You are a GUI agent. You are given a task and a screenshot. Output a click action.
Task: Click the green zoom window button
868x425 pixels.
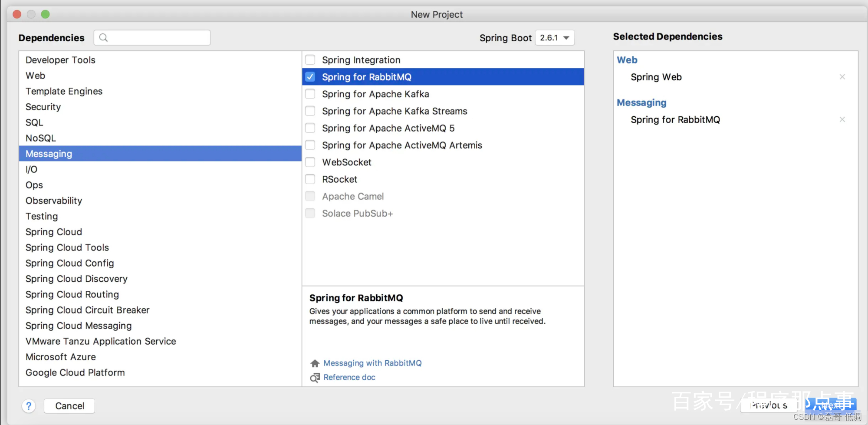[45, 14]
